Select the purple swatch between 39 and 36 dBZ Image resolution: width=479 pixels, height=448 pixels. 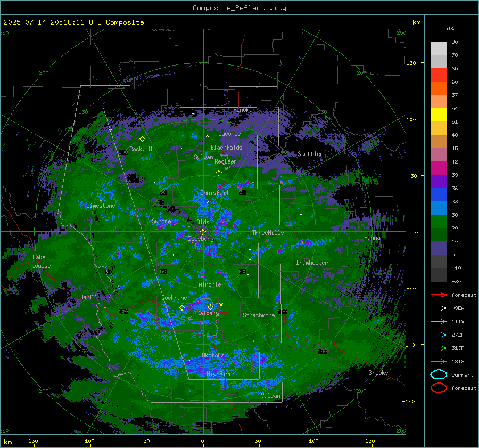[439, 182]
